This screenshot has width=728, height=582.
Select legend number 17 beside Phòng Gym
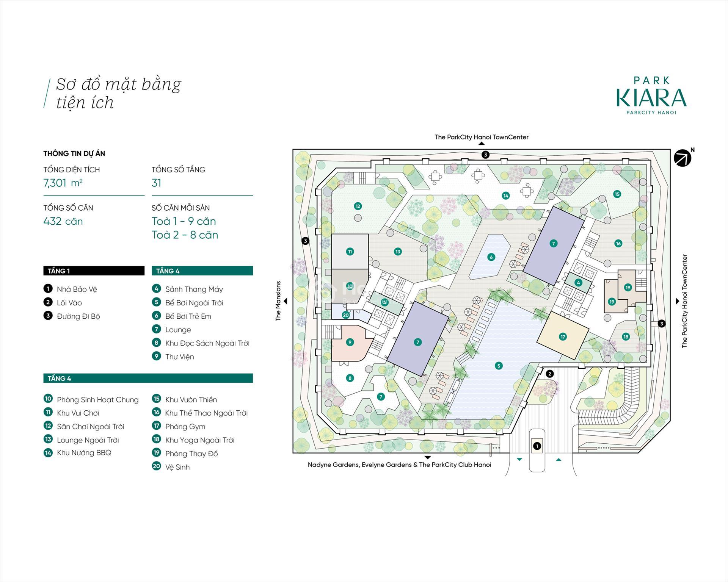coord(156,426)
